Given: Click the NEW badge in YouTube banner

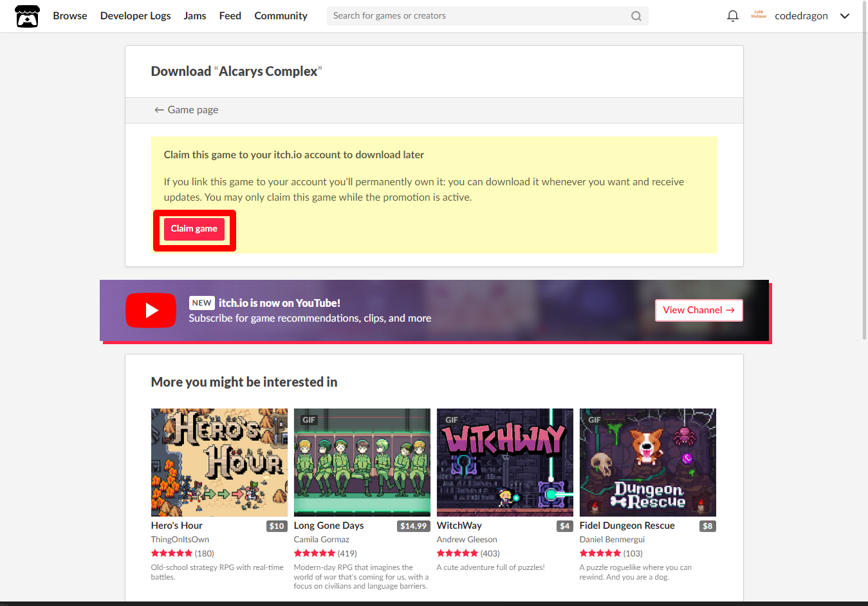Looking at the screenshot, I should [x=201, y=303].
